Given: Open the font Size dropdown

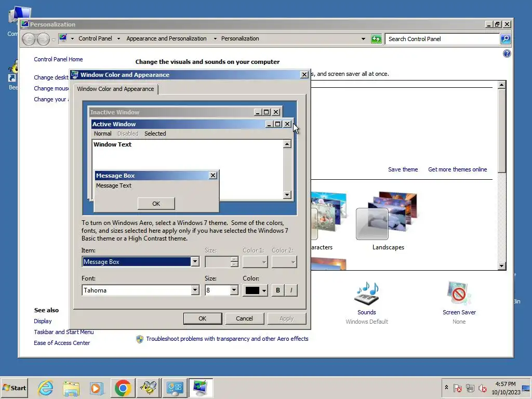Looking at the screenshot, I should (234, 290).
